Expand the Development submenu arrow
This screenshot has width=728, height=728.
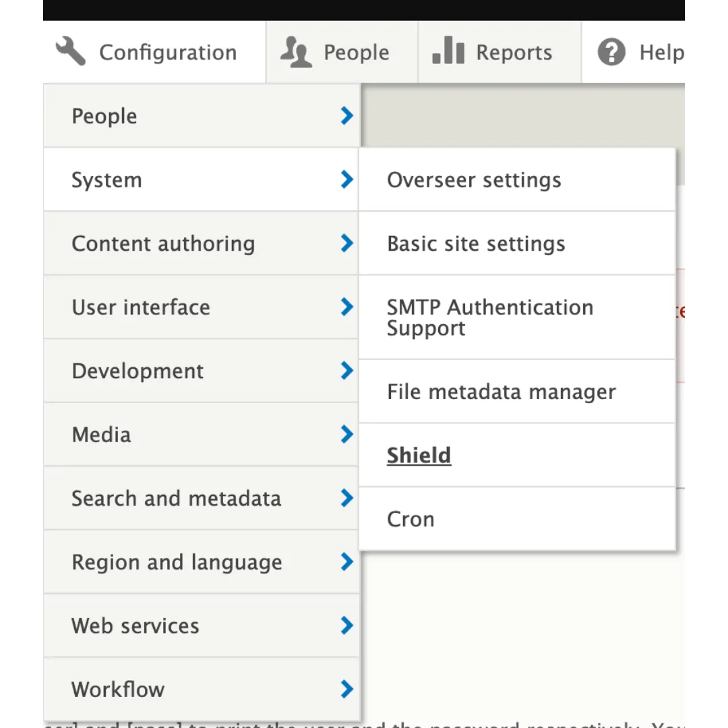346,371
